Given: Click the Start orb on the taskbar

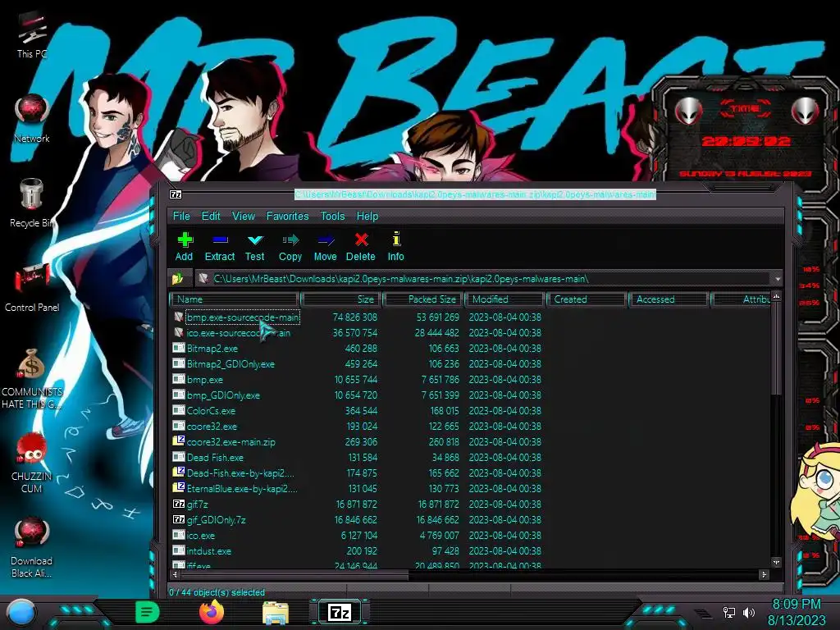Looking at the screenshot, I should coord(21,612).
